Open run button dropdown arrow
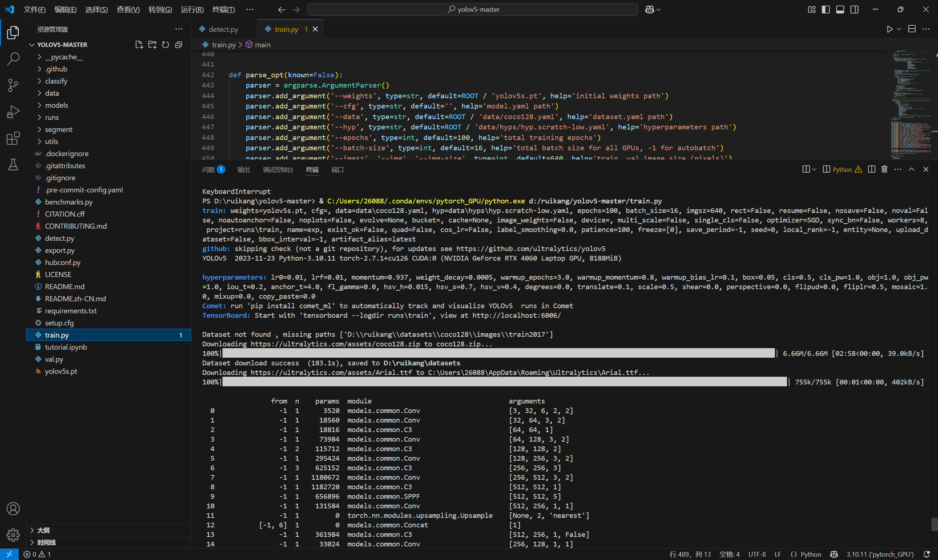The width and height of the screenshot is (938, 560). (x=899, y=29)
